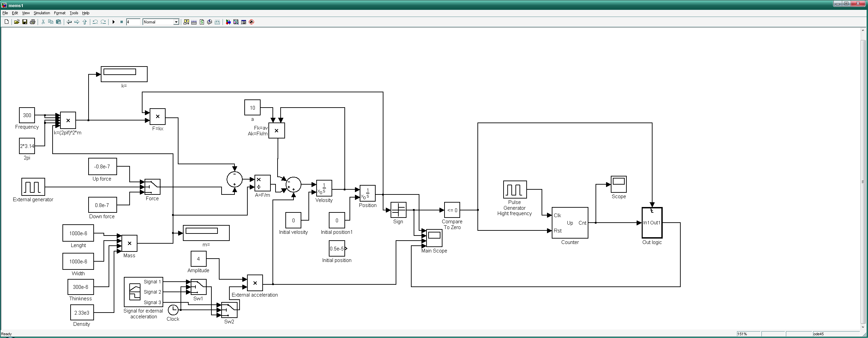Click the Stop simulation square button
868x338 pixels.
pos(121,22)
